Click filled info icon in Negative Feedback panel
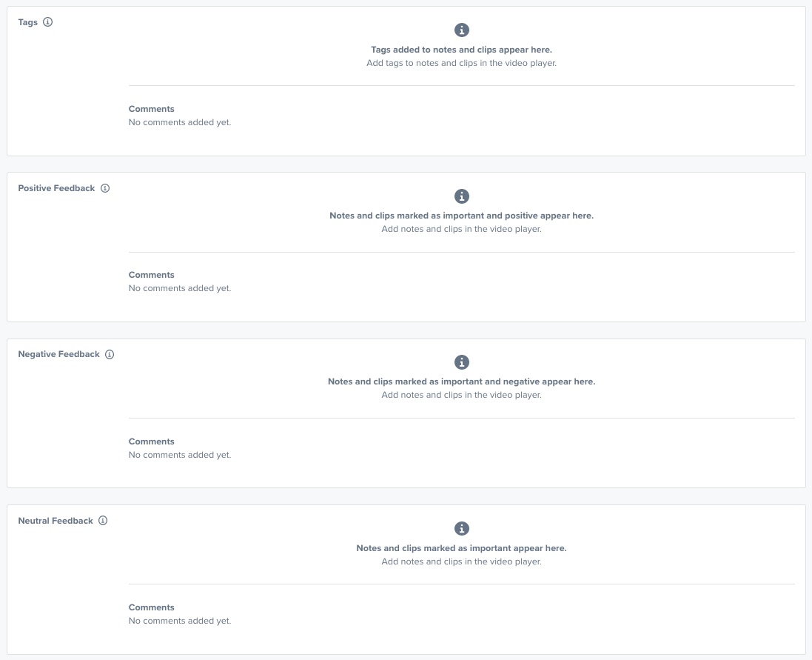This screenshot has height=660, width=812. (x=461, y=362)
